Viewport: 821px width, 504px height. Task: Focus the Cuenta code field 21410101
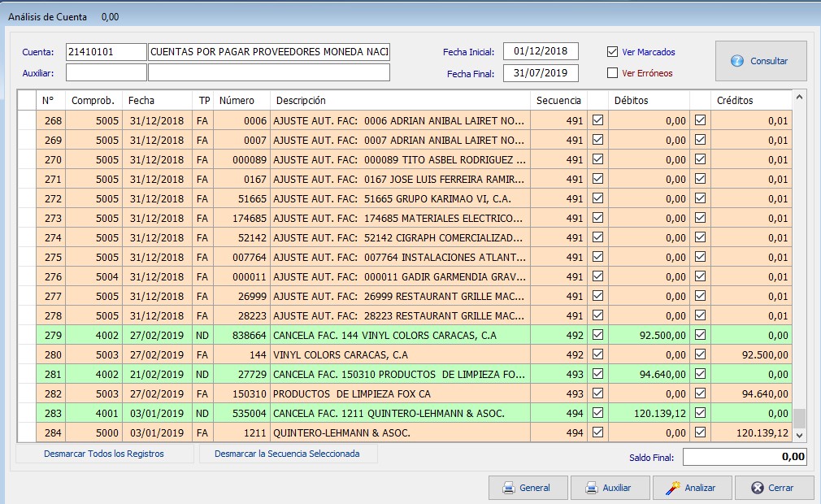(106, 52)
